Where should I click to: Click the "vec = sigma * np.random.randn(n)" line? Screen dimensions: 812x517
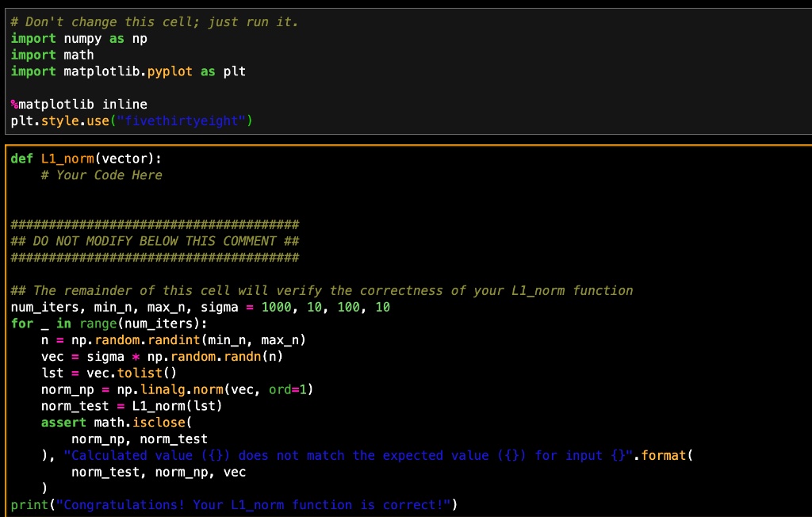[x=162, y=357]
